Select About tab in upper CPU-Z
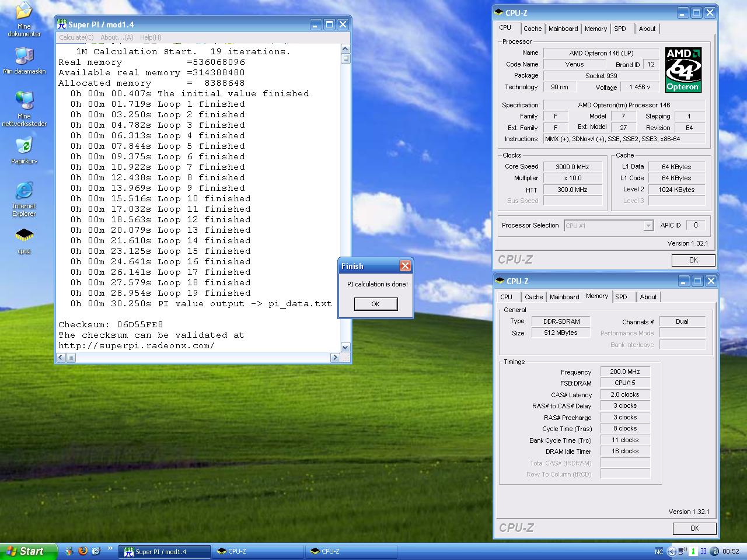Image resolution: width=747 pixels, height=560 pixels. pyautogui.click(x=647, y=29)
